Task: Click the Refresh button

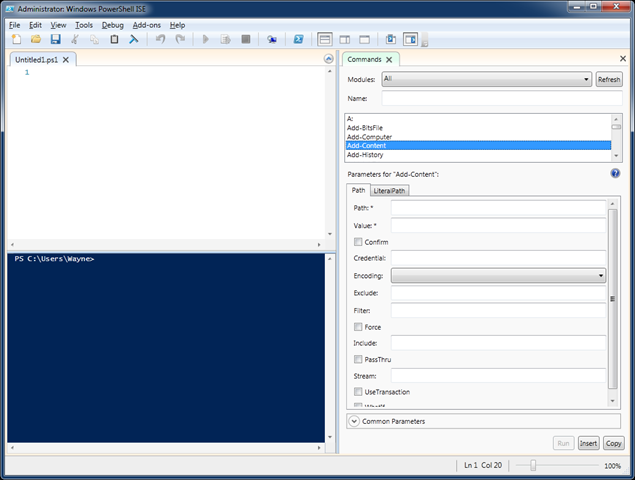Action: [x=608, y=79]
